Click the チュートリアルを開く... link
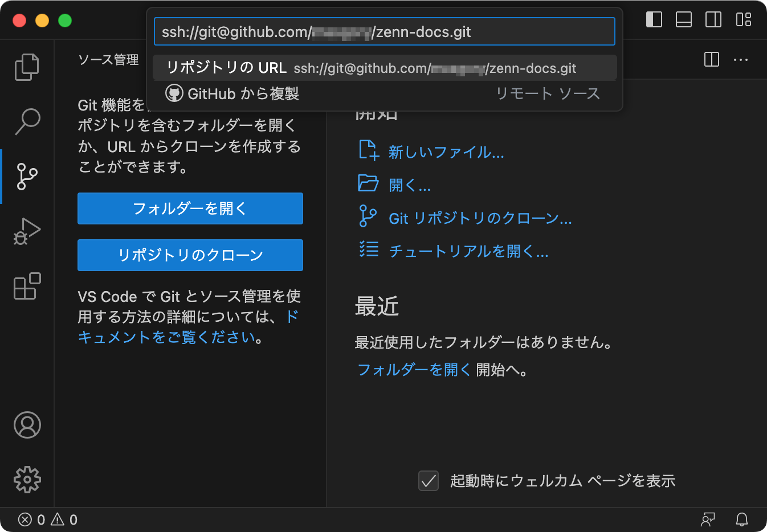Screen dimensions: 767x532 468,251
